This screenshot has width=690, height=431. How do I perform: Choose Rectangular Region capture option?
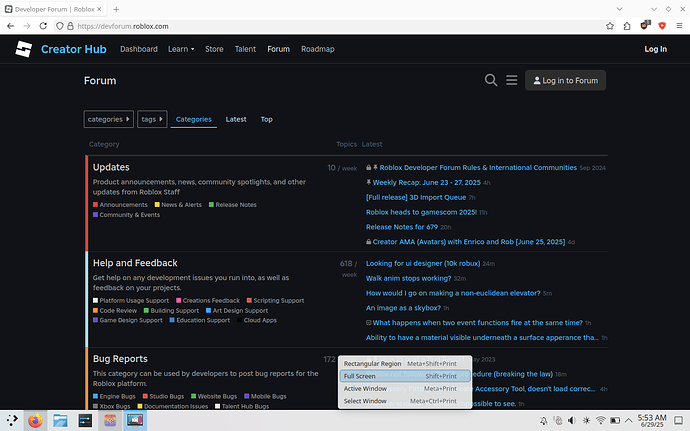pyautogui.click(x=405, y=364)
